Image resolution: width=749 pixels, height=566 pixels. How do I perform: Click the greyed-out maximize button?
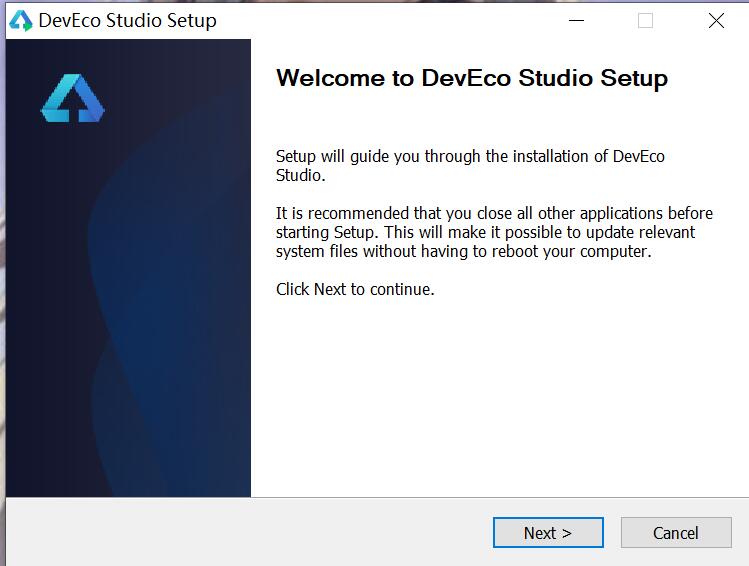point(645,21)
